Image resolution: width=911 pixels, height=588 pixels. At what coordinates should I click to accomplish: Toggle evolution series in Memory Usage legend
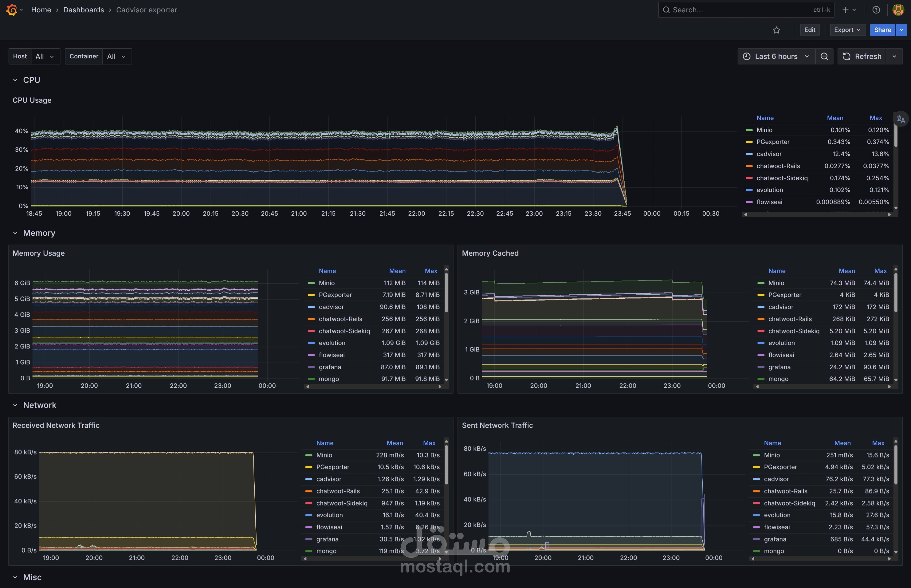pos(332,343)
